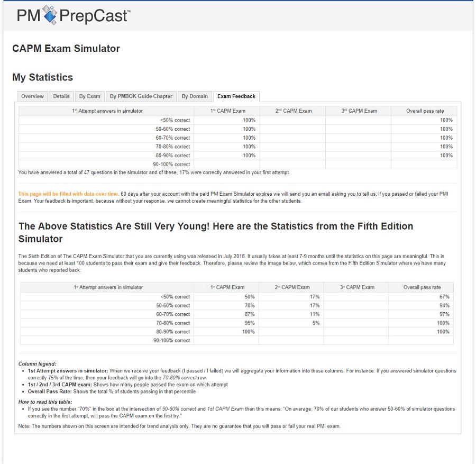Select the By Exam tab
This screenshot has height=464, width=476.
(x=89, y=96)
